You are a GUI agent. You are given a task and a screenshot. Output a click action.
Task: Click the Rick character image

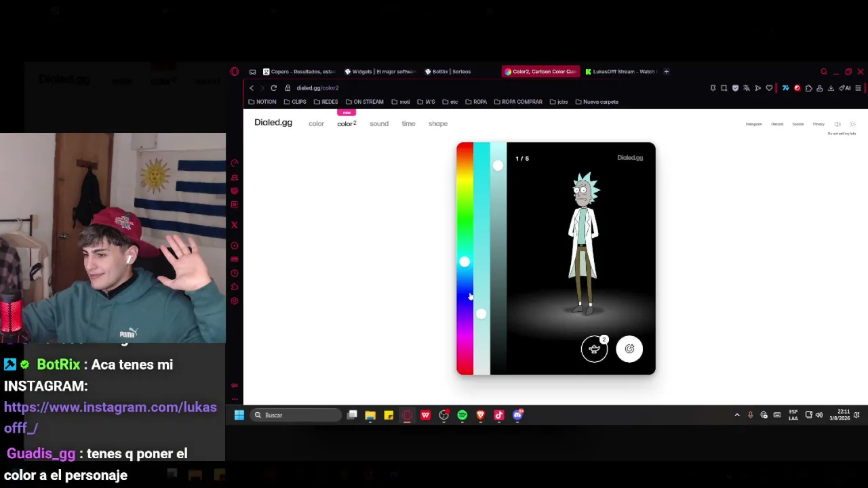coord(583,244)
